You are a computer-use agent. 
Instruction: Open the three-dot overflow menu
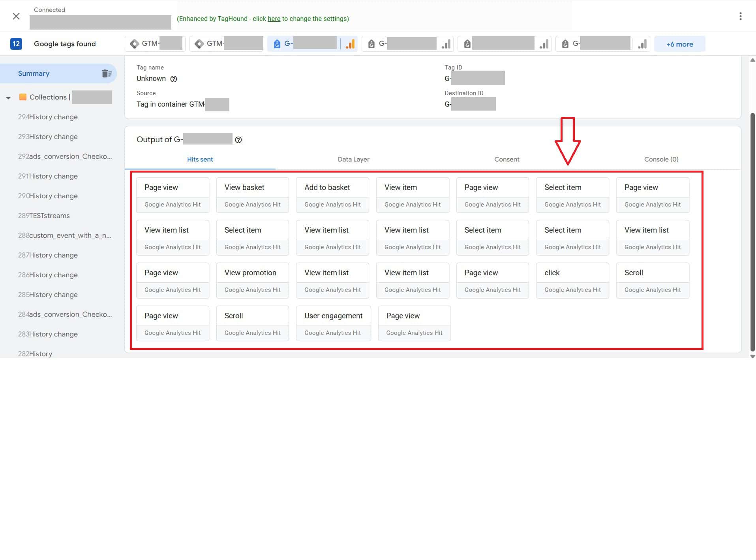740,16
